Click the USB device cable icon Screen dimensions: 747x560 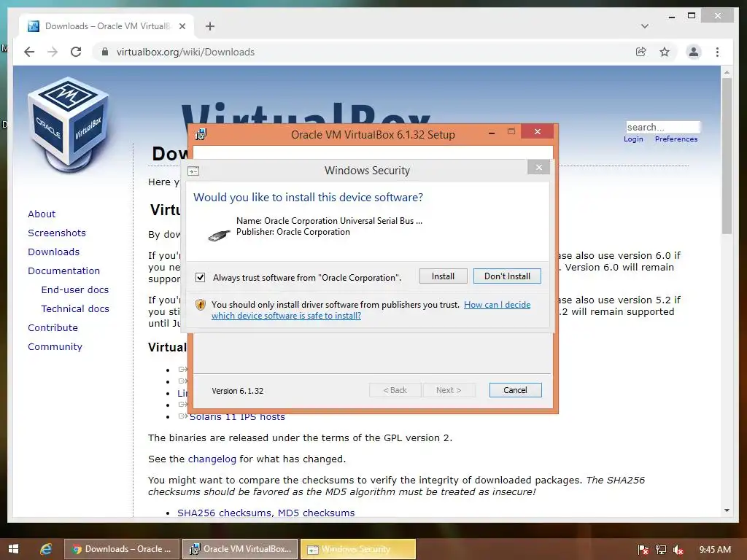[x=220, y=235]
